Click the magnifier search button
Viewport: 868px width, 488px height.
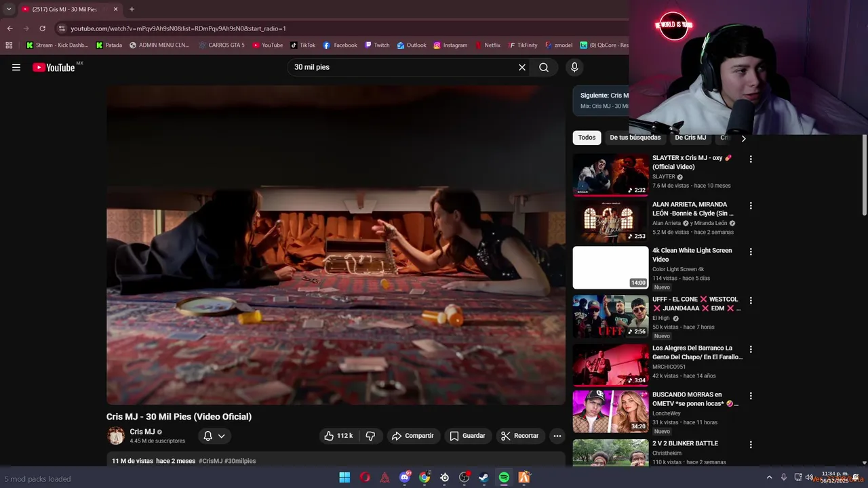click(x=544, y=67)
